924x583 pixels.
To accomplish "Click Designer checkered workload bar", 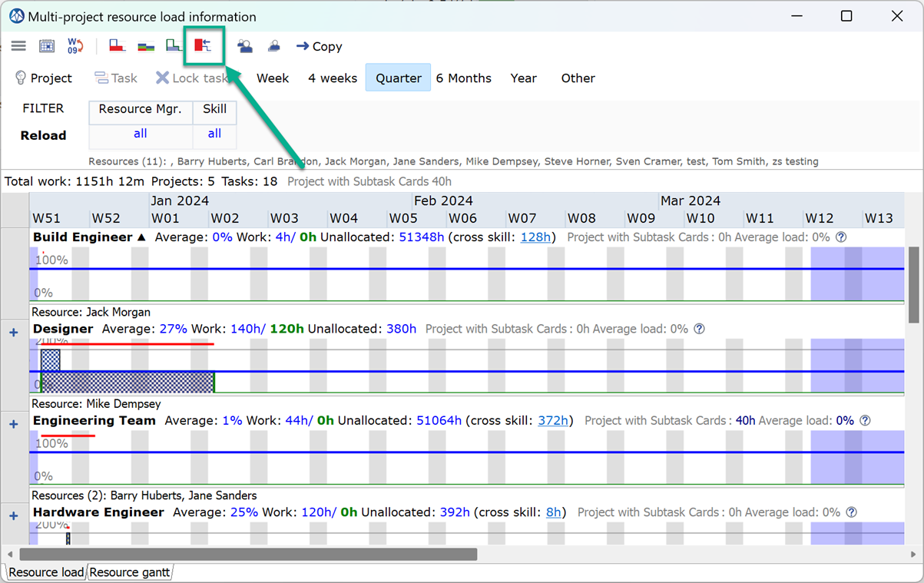I will tap(127, 382).
